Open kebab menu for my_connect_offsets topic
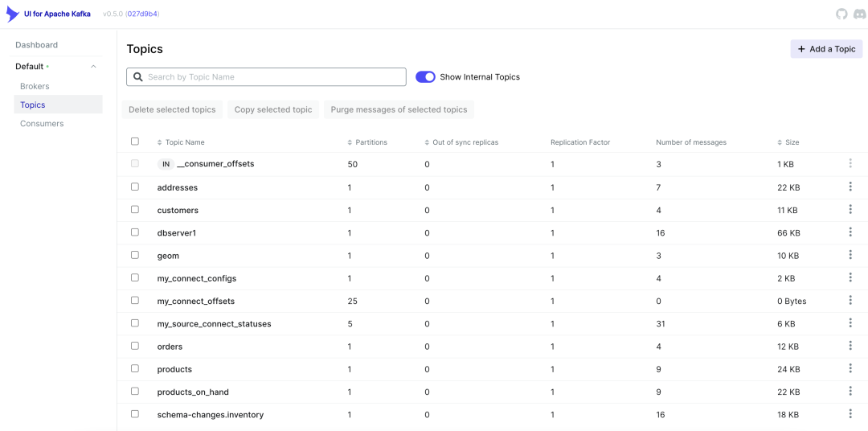This screenshot has width=868, height=431. 850,301
